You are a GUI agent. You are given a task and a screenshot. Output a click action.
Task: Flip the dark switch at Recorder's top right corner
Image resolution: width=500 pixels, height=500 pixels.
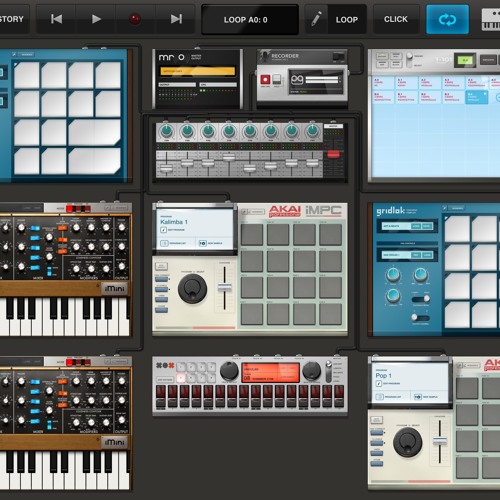(x=338, y=56)
